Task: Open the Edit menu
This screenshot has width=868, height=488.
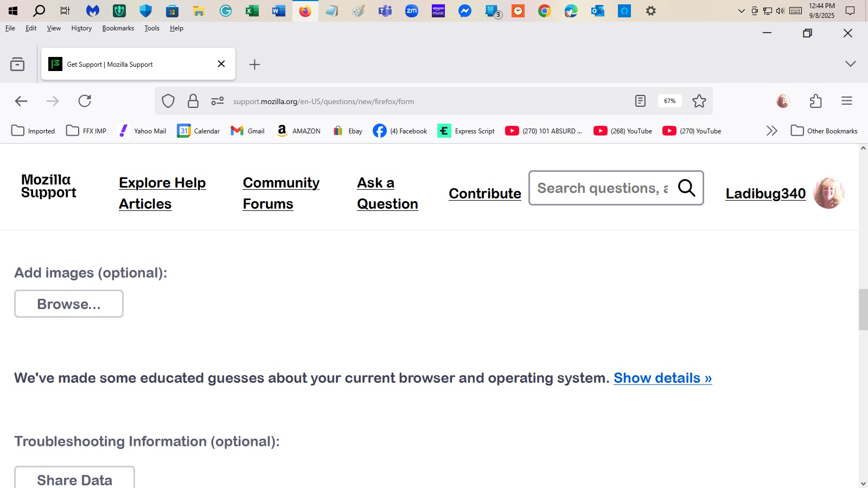Action: (31, 28)
